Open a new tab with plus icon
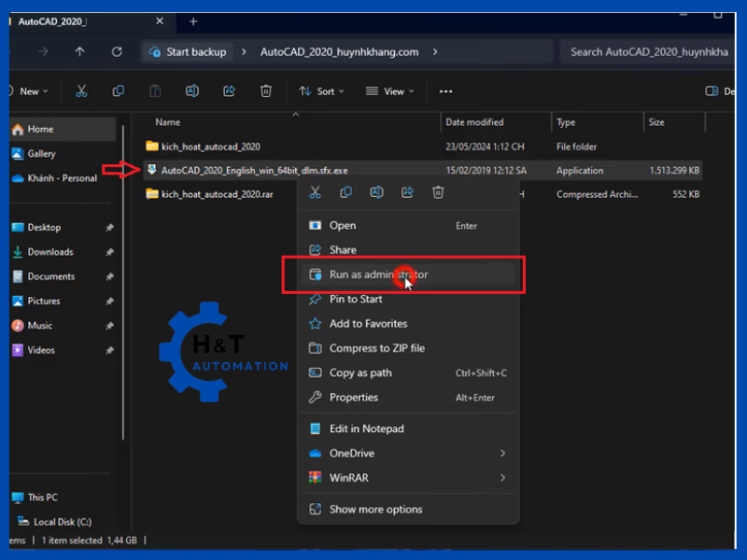This screenshot has height=560, width=747. coord(193,21)
